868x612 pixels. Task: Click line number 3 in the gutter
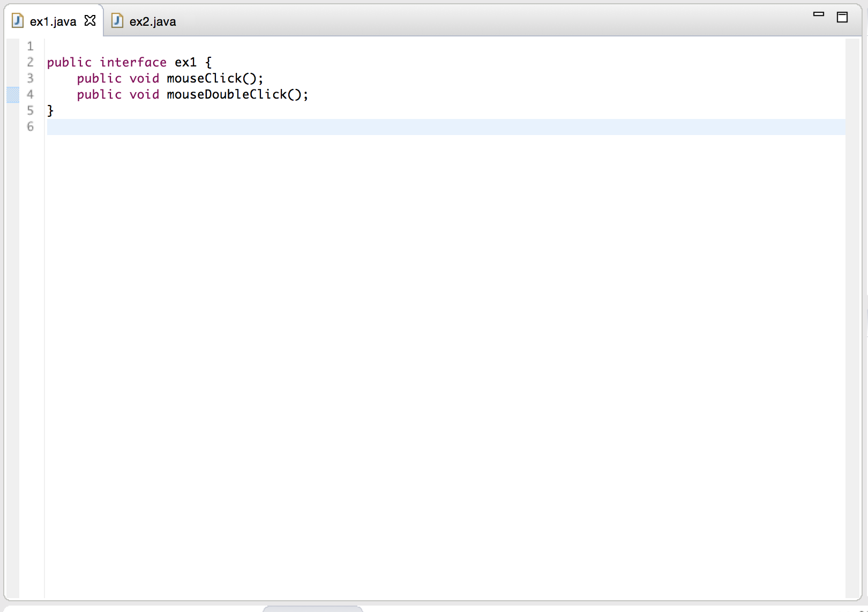pos(31,78)
